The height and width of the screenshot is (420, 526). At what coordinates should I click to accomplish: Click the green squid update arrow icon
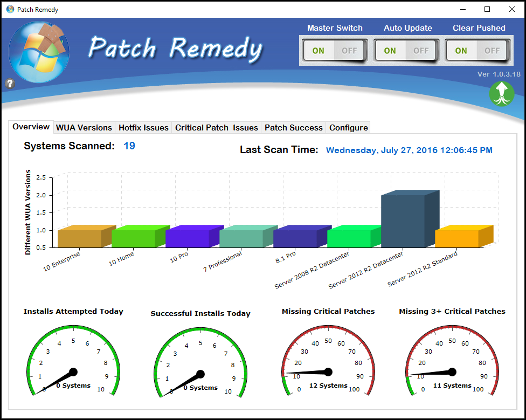click(501, 94)
